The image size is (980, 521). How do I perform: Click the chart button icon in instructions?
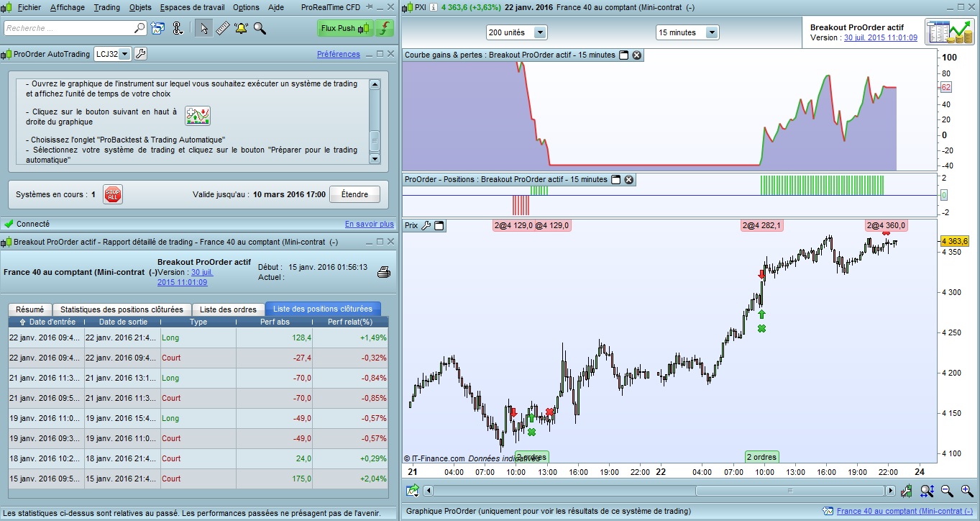[198, 116]
